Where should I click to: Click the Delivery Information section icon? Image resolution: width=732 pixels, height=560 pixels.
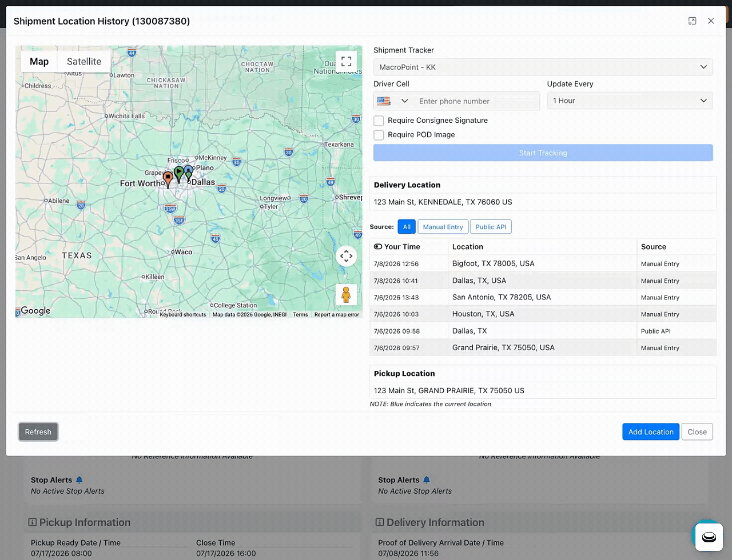380,522
